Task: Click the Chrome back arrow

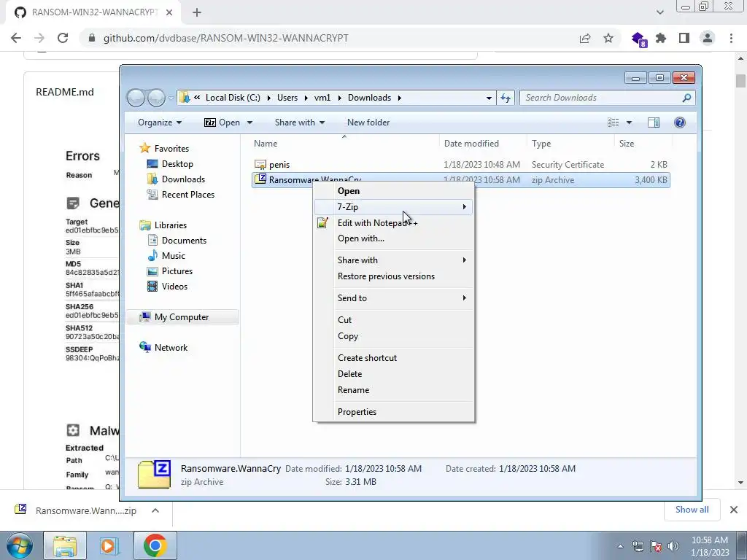Action: tap(16, 38)
